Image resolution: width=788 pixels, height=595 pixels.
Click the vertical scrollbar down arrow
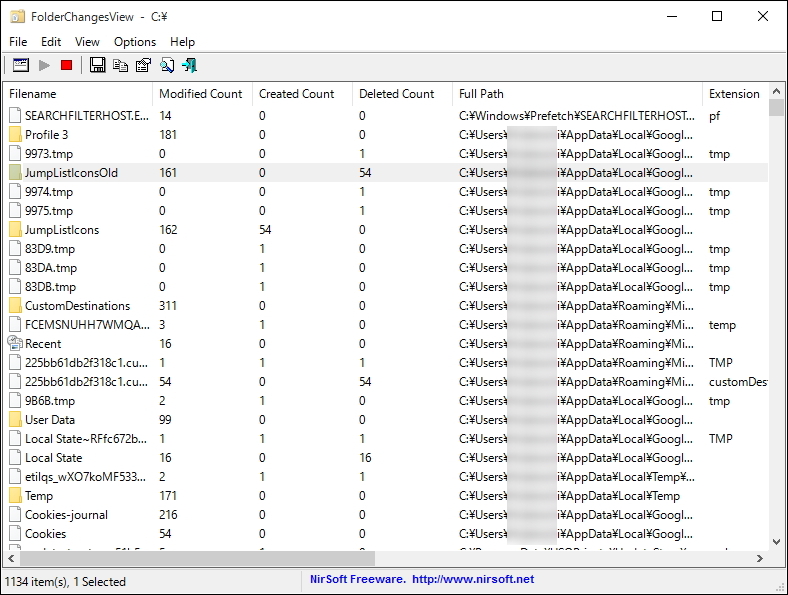click(776, 542)
